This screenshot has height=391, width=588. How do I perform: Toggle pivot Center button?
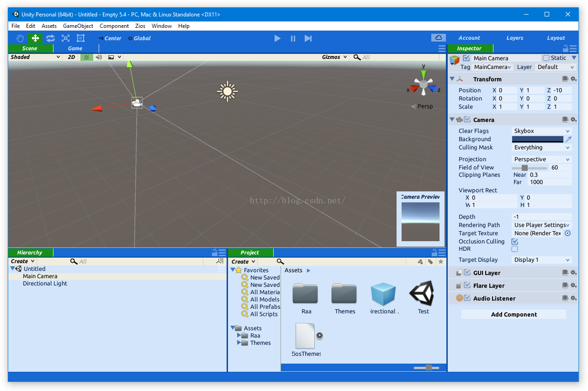110,38
